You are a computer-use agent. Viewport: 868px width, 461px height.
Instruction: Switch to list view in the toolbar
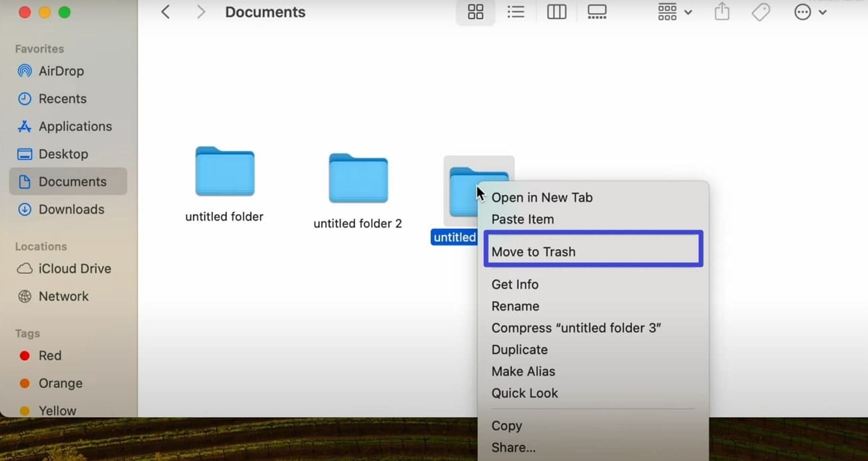515,11
